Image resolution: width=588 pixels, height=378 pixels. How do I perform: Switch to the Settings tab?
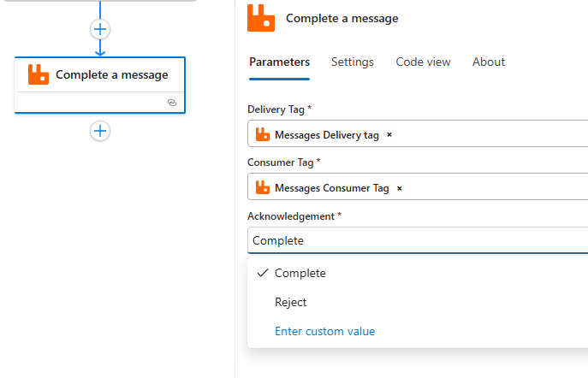coord(353,62)
